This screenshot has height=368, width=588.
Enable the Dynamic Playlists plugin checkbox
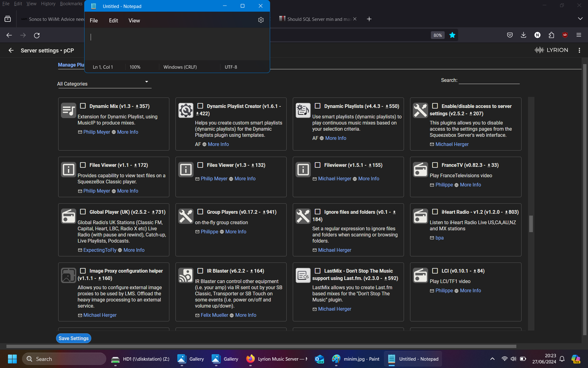pos(318,106)
